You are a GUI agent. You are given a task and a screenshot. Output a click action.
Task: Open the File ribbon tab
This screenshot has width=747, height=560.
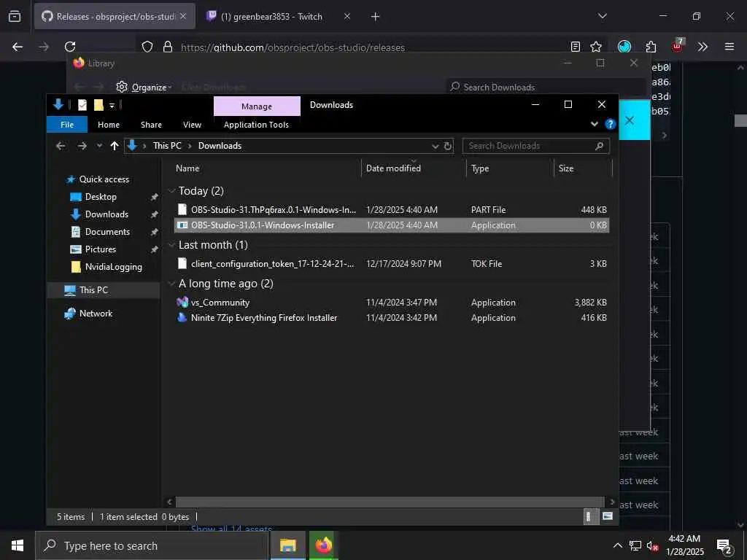[x=67, y=125]
